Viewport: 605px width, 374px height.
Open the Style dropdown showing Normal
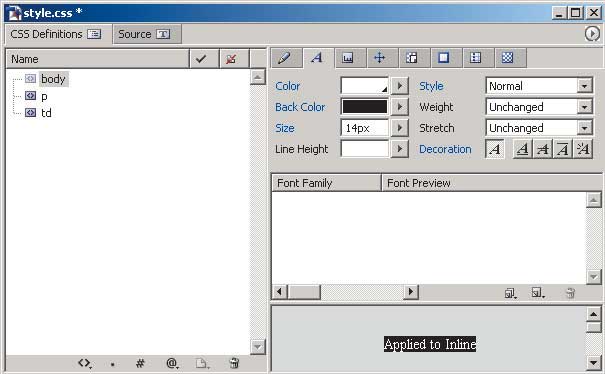(x=539, y=86)
